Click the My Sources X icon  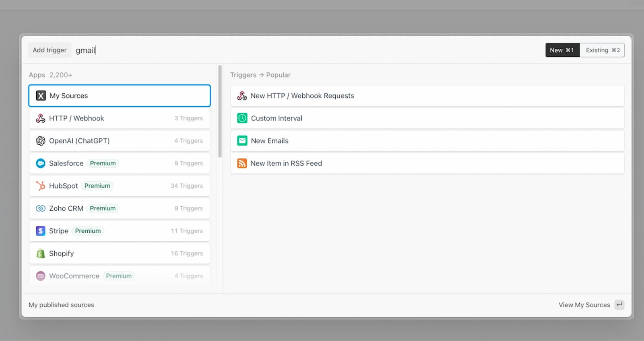click(x=41, y=96)
